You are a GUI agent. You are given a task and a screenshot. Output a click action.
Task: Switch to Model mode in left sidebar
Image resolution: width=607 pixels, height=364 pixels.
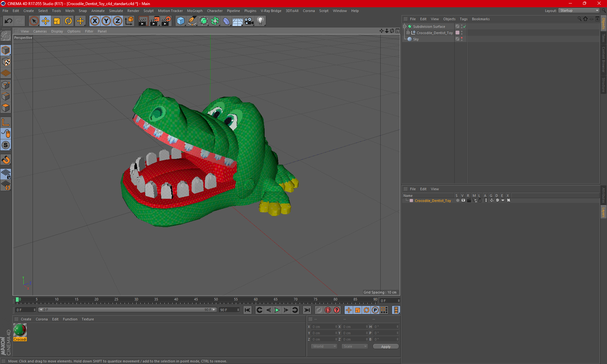[6, 51]
